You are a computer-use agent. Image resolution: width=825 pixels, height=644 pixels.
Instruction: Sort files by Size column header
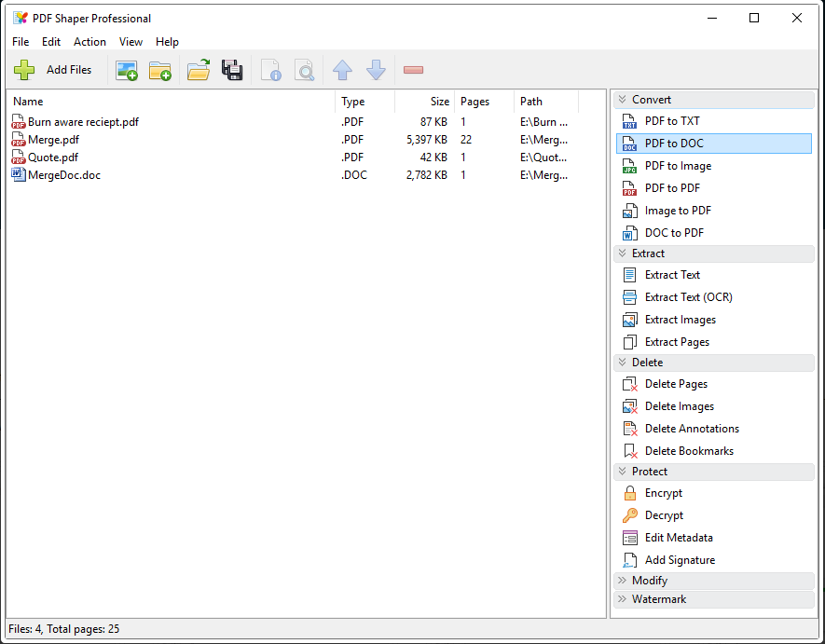point(424,102)
